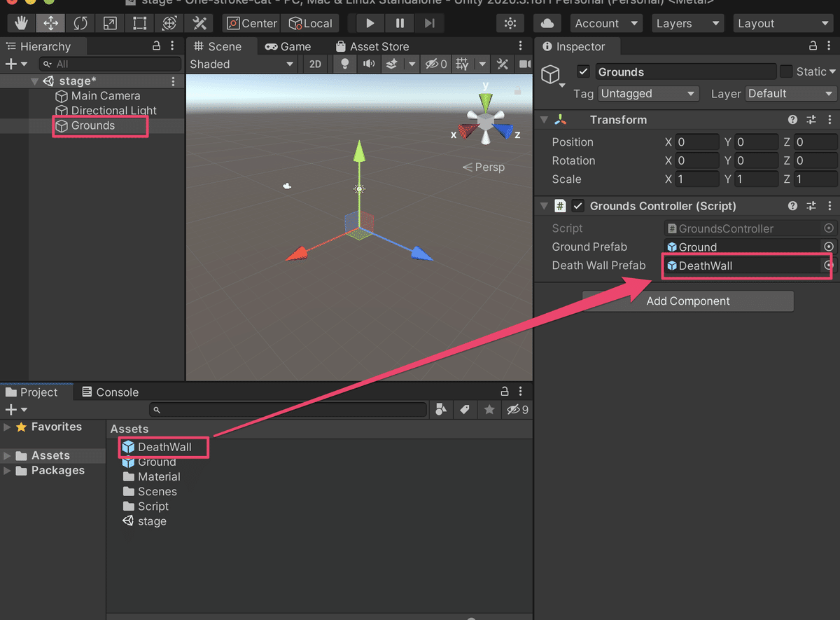Toggle scene effects icon

coord(393,64)
